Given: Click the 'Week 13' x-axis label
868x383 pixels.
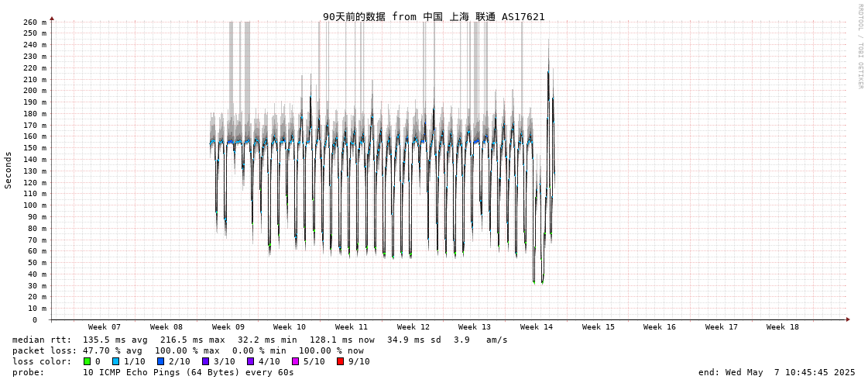Looking at the screenshot, I should point(475,327).
